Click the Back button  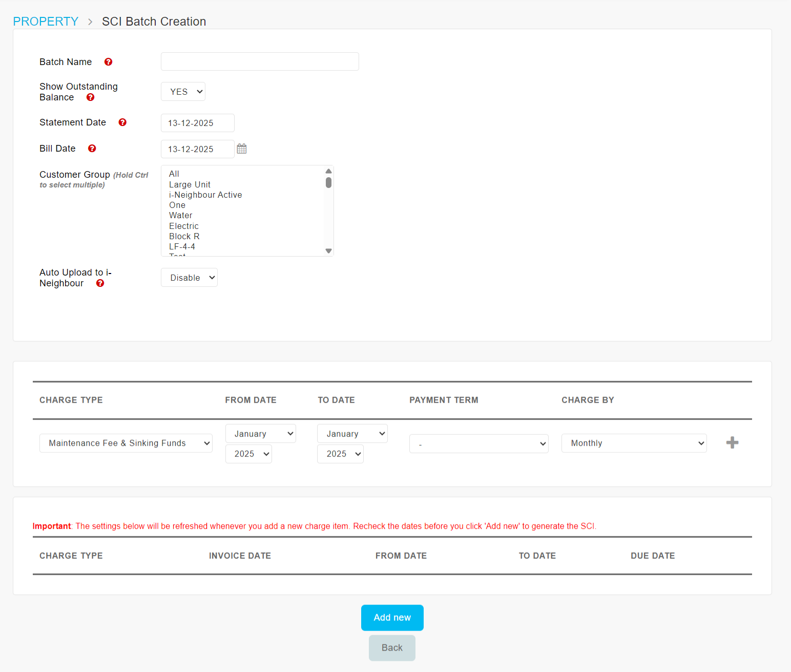click(392, 648)
